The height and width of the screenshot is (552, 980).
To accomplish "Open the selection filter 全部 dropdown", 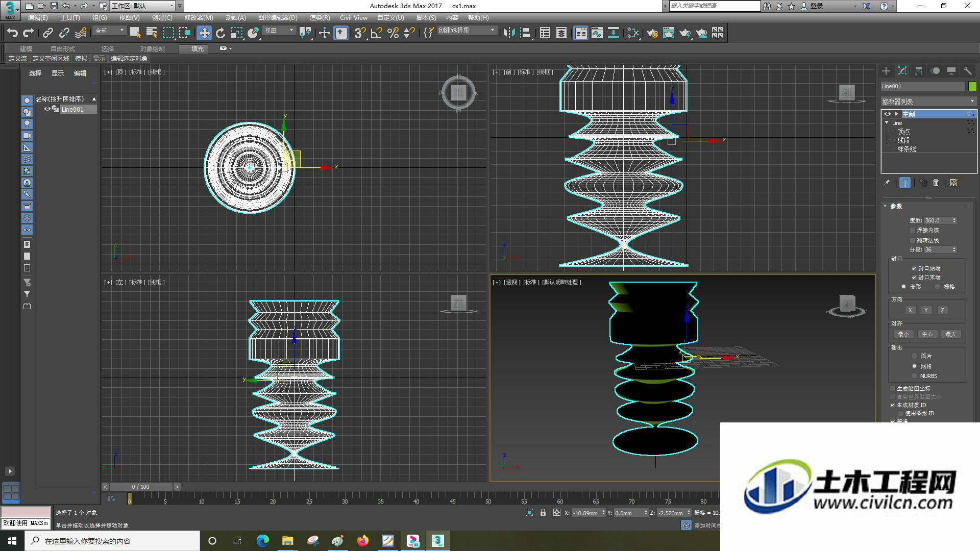I will [110, 31].
